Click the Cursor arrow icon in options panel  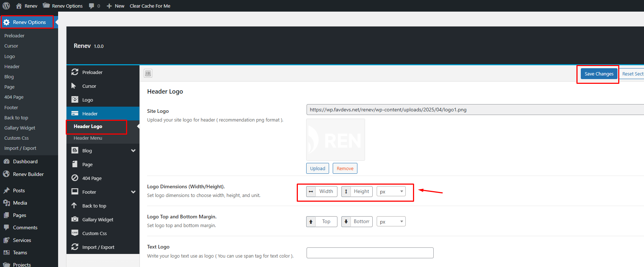74,86
